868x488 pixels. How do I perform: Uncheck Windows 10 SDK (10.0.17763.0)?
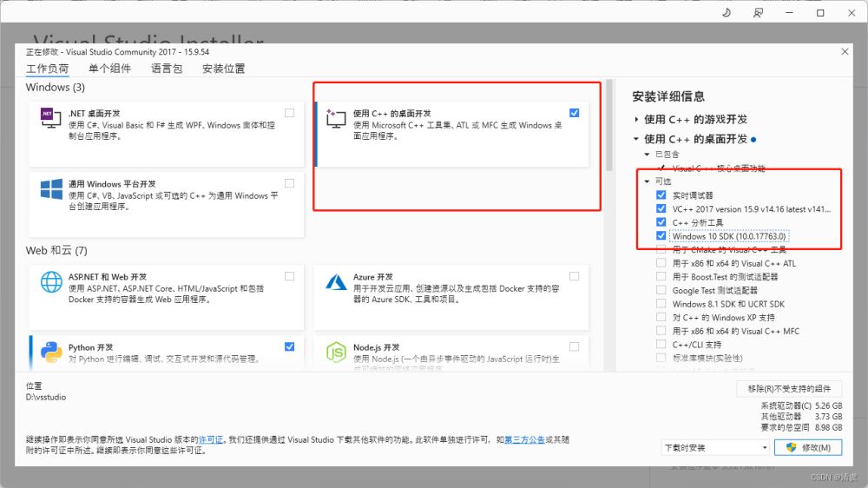[661, 236]
